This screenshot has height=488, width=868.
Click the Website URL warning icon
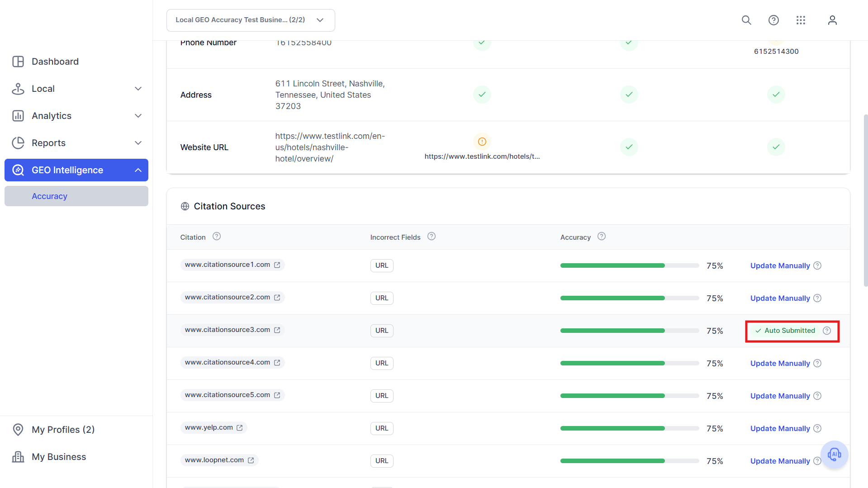(482, 142)
